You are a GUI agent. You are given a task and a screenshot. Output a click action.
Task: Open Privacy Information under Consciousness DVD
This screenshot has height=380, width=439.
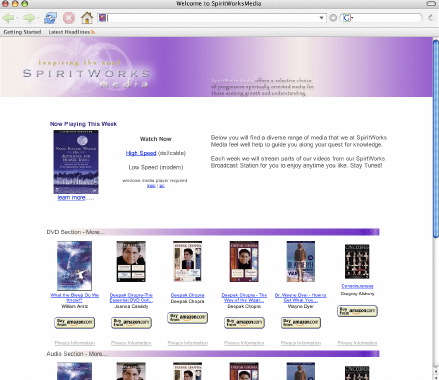pyautogui.click(x=357, y=343)
